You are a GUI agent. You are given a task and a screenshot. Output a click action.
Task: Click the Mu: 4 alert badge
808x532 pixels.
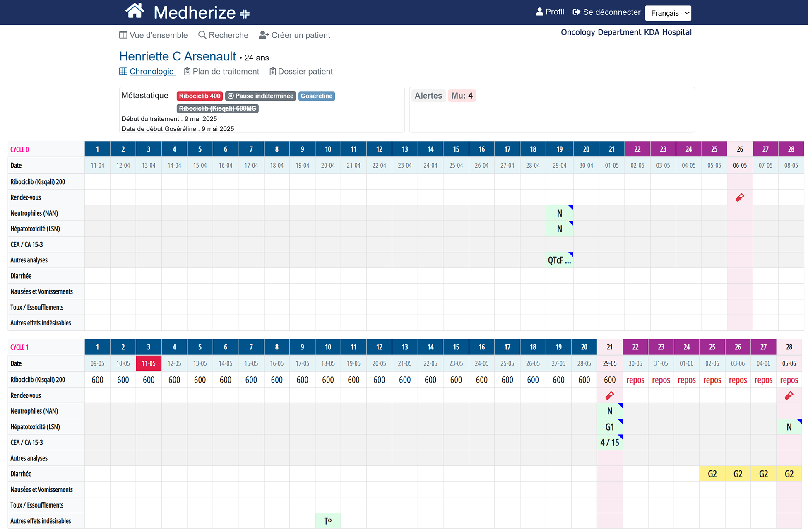(x=462, y=96)
